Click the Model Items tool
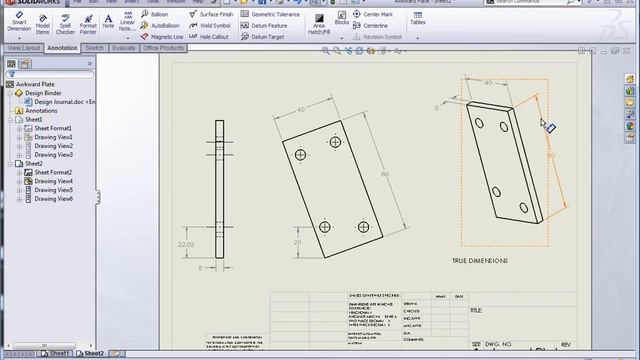 pyautogui.click(x=42, y=24)
